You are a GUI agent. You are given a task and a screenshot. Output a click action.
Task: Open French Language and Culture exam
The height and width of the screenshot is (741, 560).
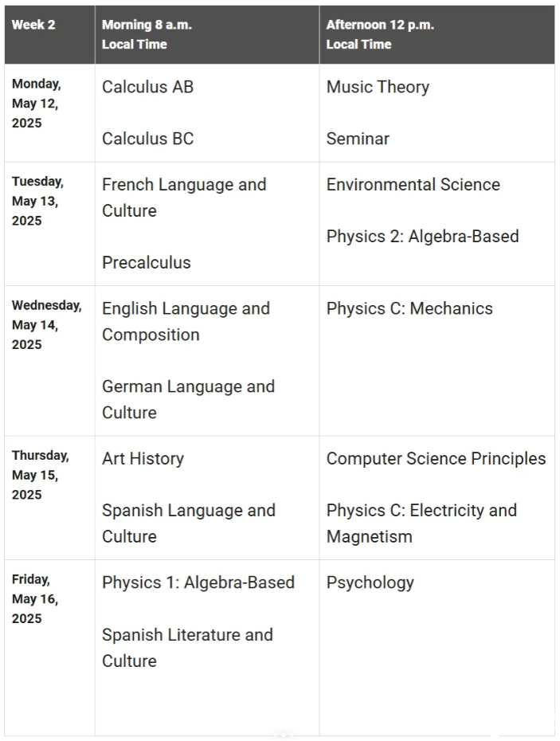(184, 198)
